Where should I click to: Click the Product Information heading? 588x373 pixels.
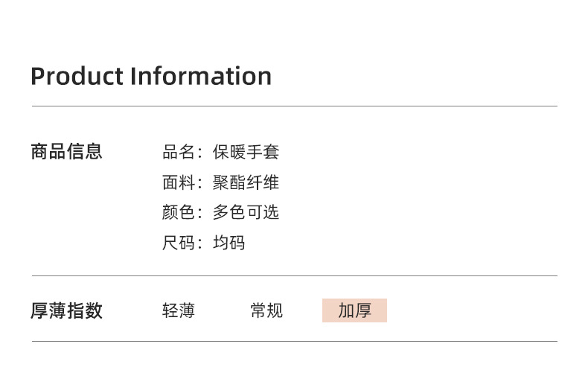(x=151, y=76)
